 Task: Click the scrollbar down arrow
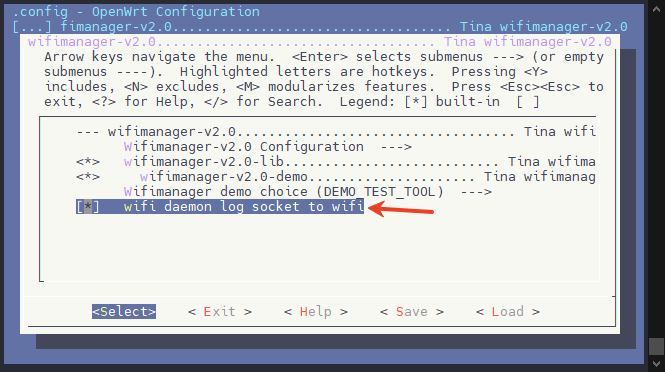tap(656, 364)
